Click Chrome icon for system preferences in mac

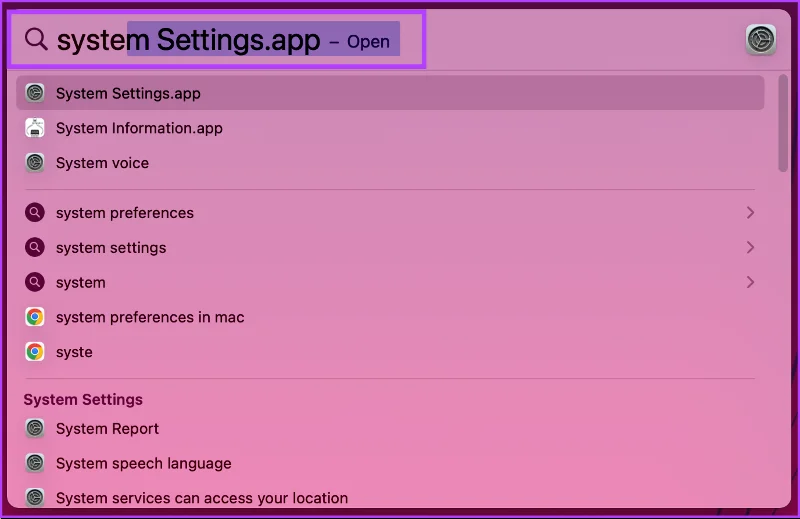(x=35, y=317)
